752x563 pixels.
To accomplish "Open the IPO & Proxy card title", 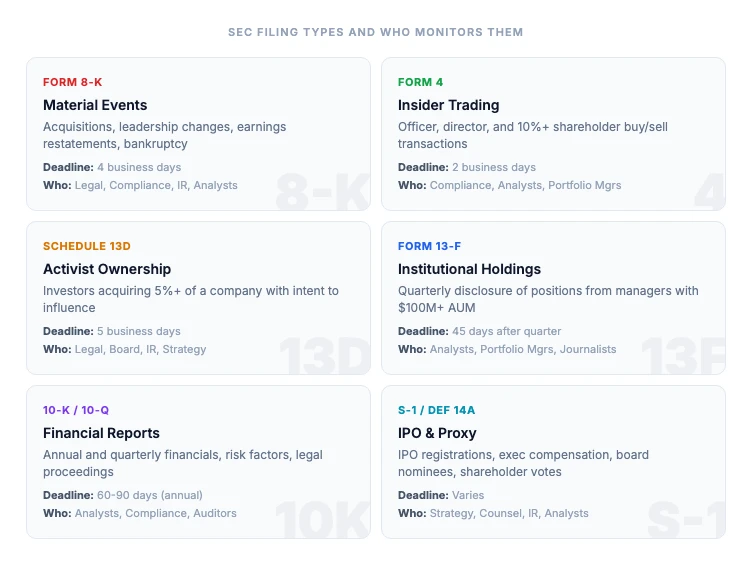I will [x=437, y=433].
